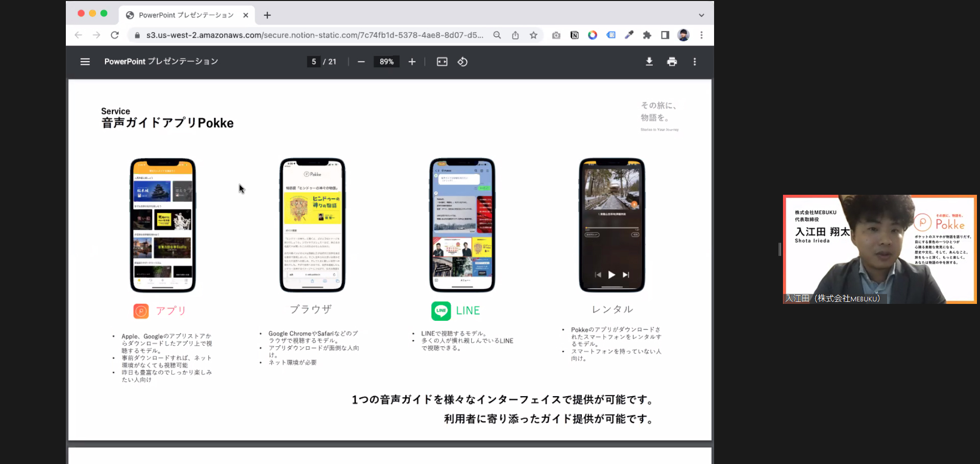Open the extensions puzzle menu
The width and height of the screenshot is (980, 464).
647,35
